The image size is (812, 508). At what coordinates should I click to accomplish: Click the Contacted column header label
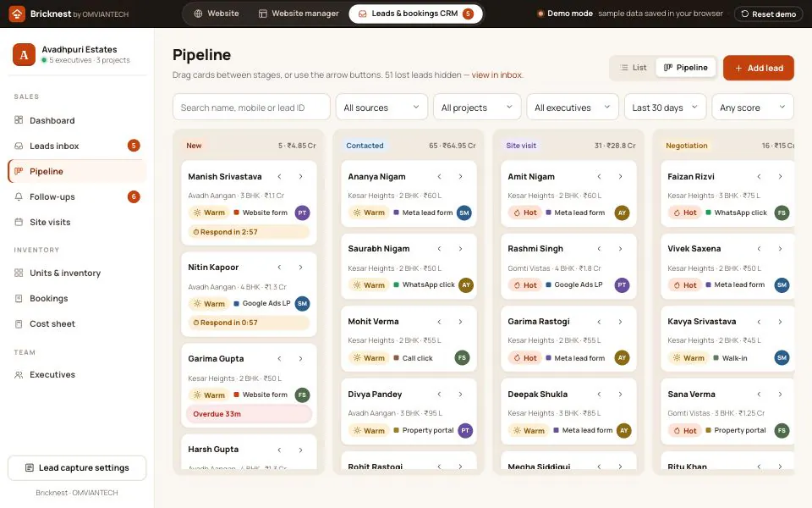coord(365,146)
